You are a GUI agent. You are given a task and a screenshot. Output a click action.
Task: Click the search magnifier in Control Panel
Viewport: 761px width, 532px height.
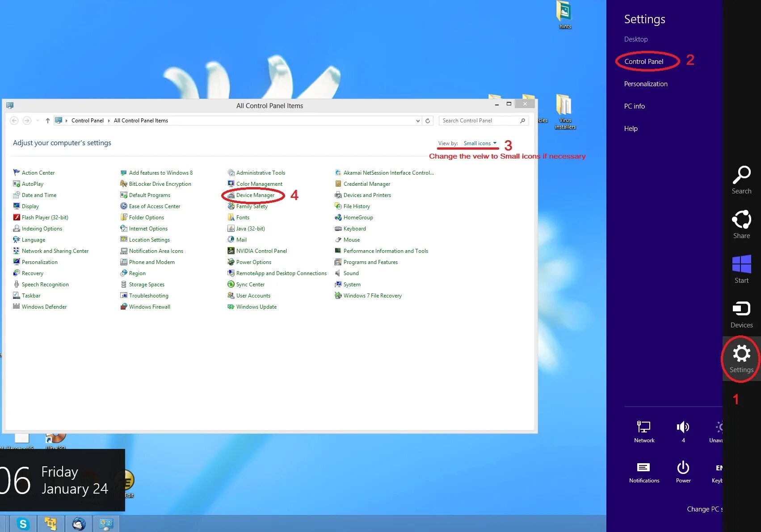pos(522,121)
